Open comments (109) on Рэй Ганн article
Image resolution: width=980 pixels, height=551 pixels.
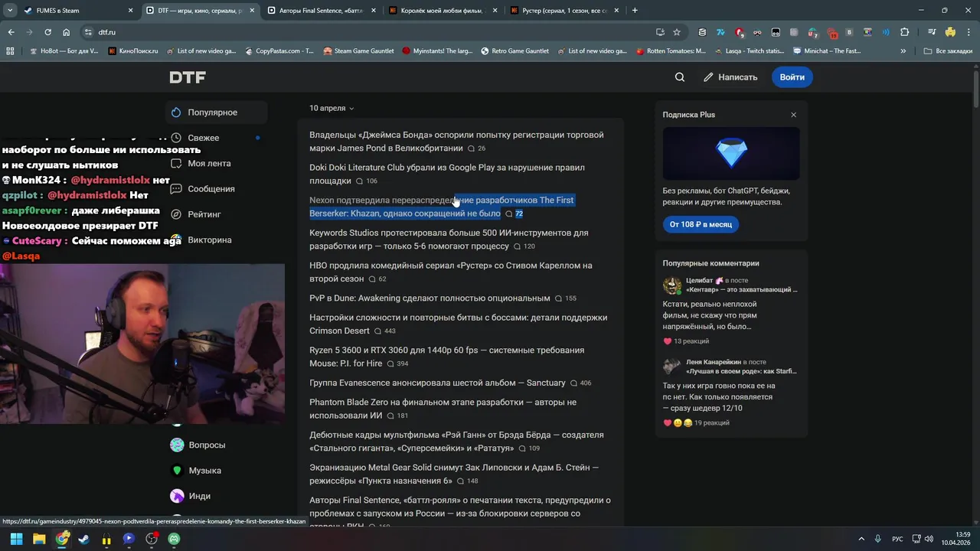[529, 448]
